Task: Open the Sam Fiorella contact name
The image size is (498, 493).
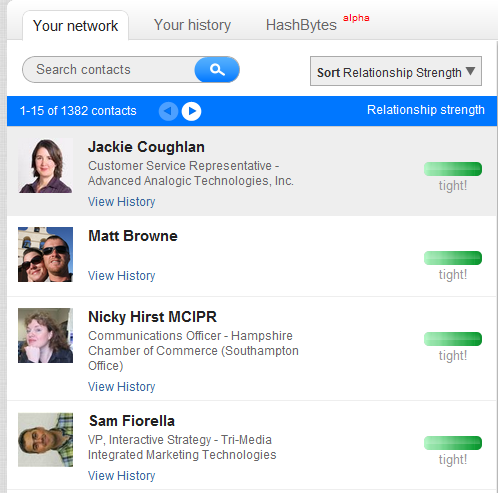Action: 132,421
